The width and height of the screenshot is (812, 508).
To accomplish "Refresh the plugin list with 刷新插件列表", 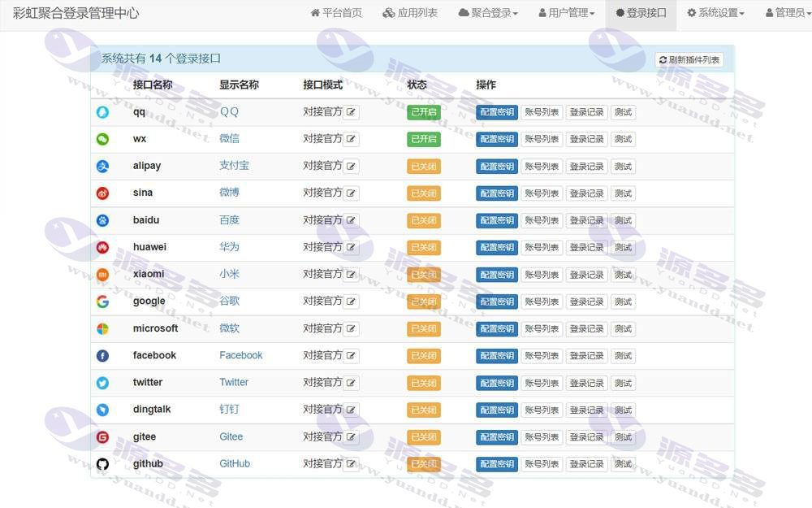I will point(689,59).
